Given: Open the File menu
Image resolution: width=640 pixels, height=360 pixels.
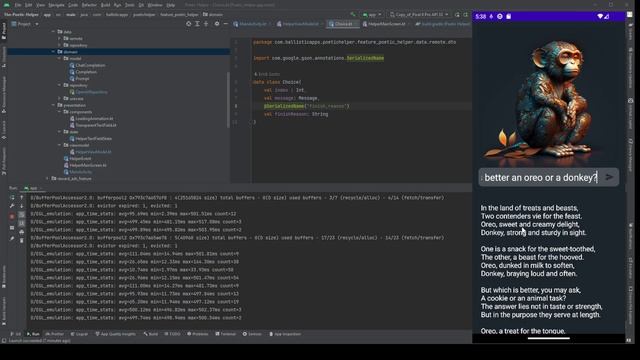Looking at the screenshot, I should tap(18, 5).
